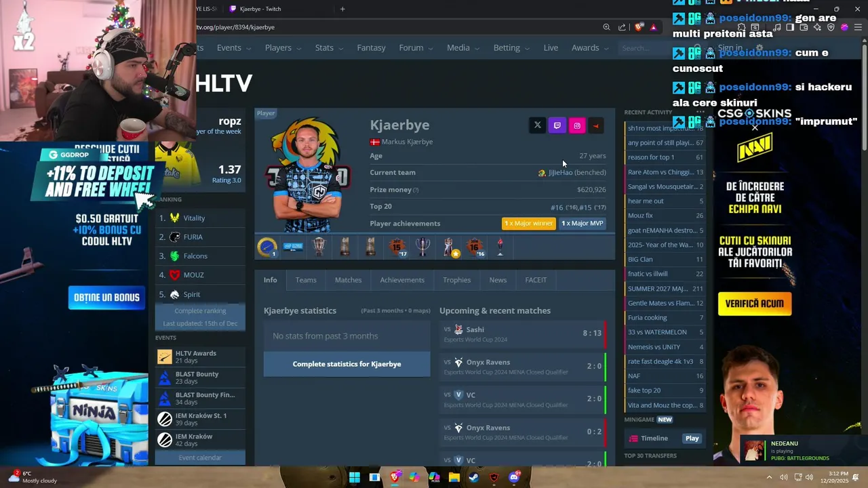This screenshot has width=868, height=488.
Task: Click the Timeline minigame icon
Action: click(633, 439)
